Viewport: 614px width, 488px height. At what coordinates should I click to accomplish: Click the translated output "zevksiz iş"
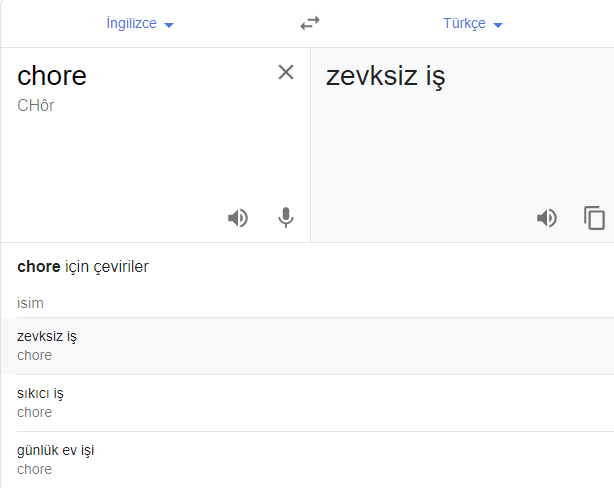(x=386, y=76)
